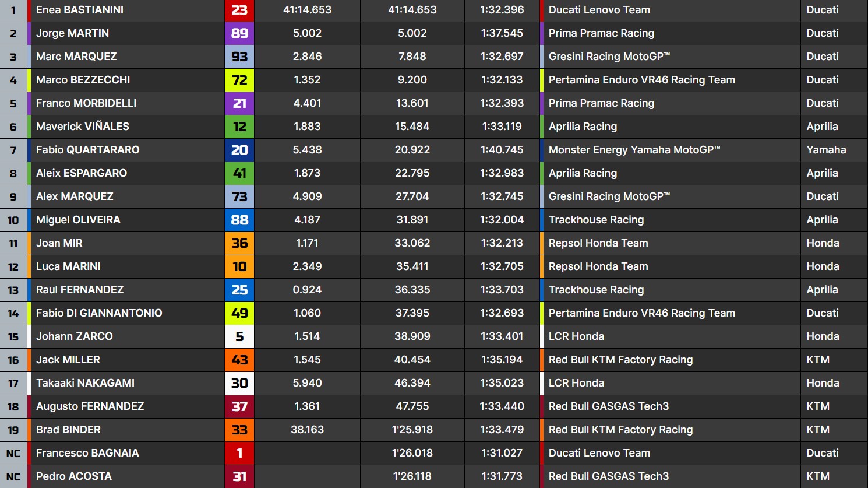The width and height of the screenshot is (868, 488).
Task: Click Takaaki NAKAGAMI rider name
Action: [x=85, y=383]
